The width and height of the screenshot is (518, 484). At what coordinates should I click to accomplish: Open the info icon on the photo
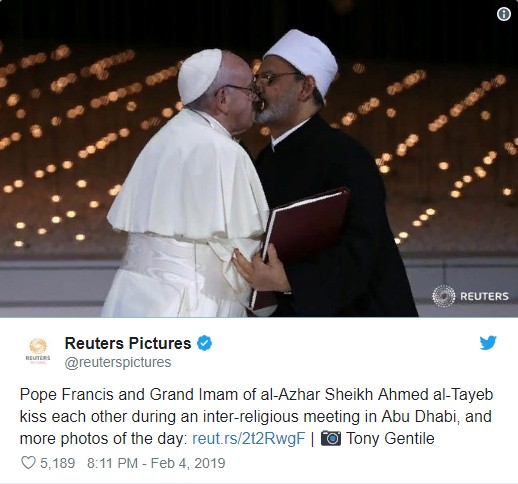(x=504, y=14)
